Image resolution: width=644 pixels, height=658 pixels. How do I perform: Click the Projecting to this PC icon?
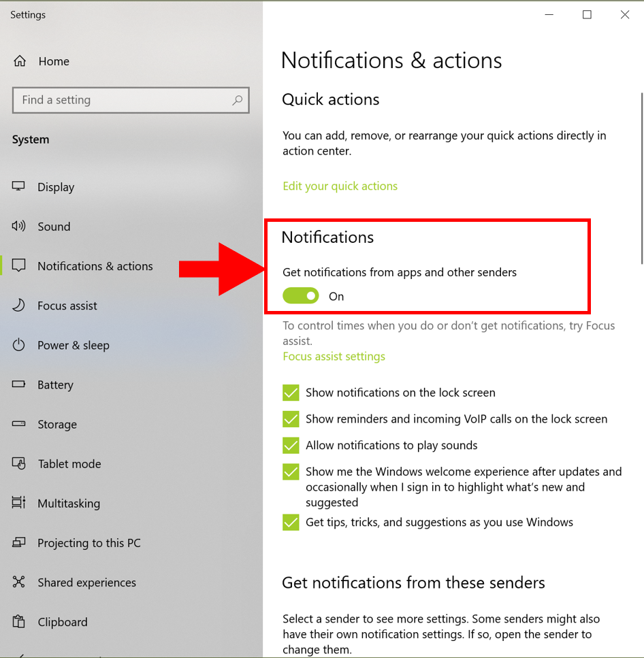click(18, 542)
